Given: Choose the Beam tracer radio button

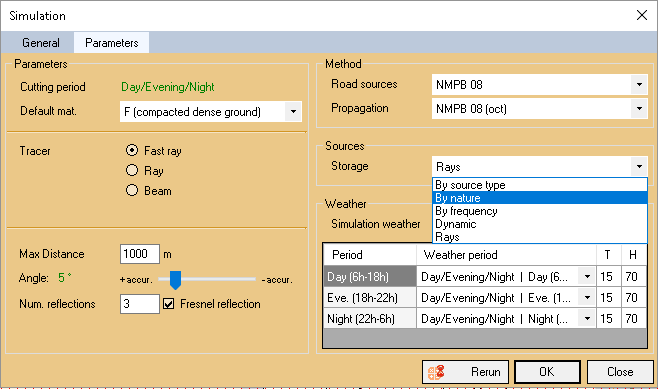Looking at the screenshot, I should click(x=132, y=191).
